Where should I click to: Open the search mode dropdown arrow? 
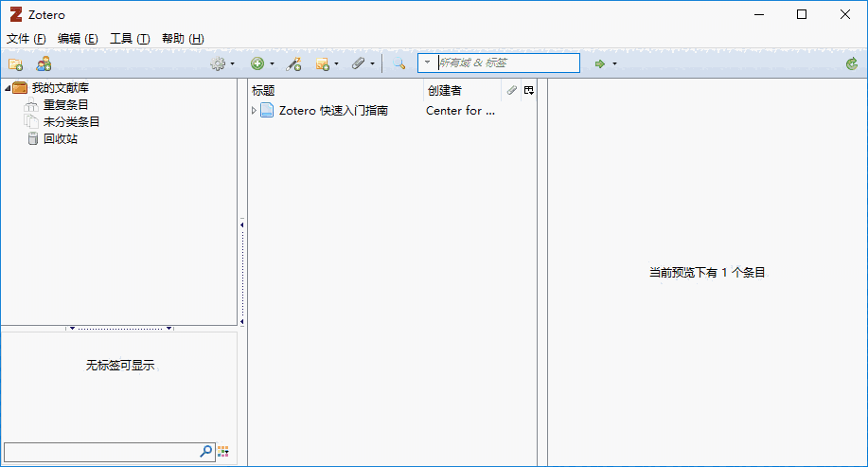click(428, 63)
